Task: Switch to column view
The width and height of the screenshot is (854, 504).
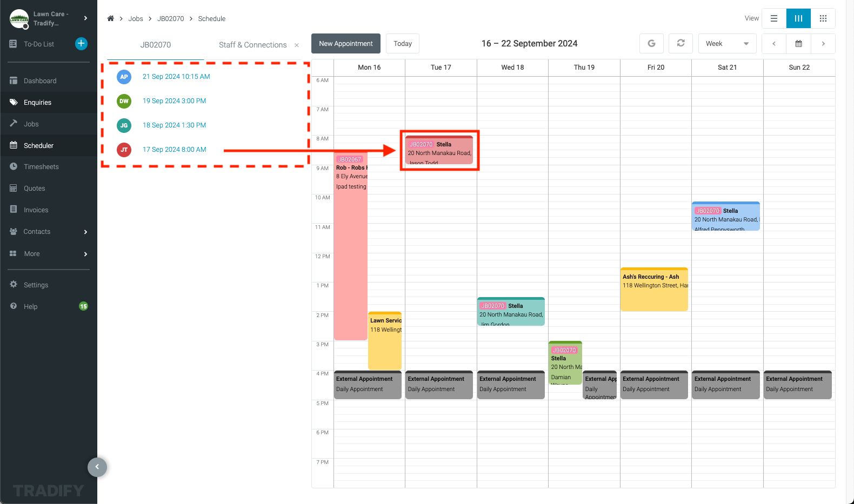Action: pyautogui.click(x=798, y=18)
